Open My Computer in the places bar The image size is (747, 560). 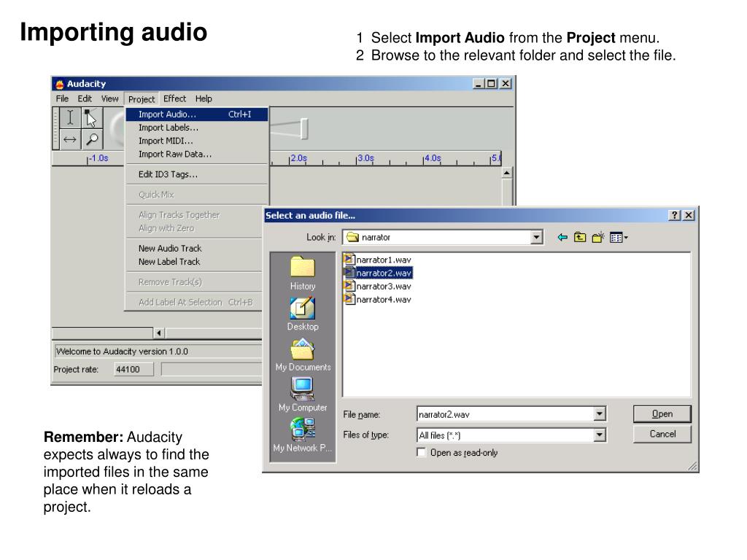[303, 394]
